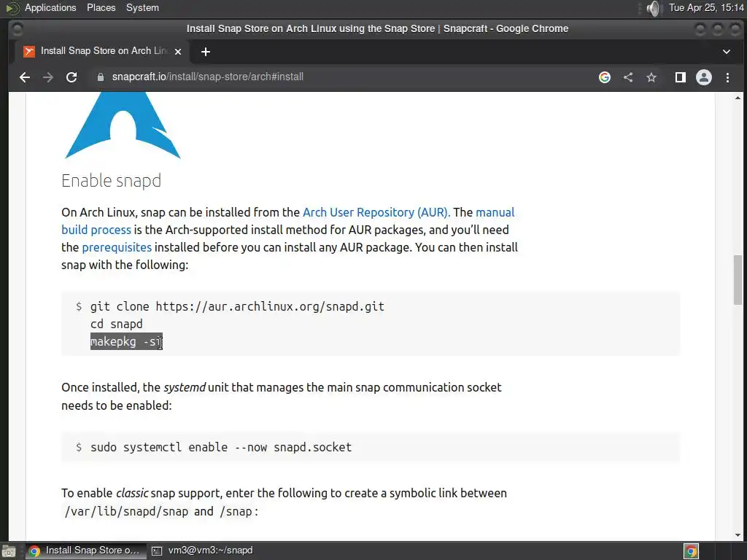Screen dimensions: 747x560
Task: Click the browser forward arrow
Action: (47, 77)
